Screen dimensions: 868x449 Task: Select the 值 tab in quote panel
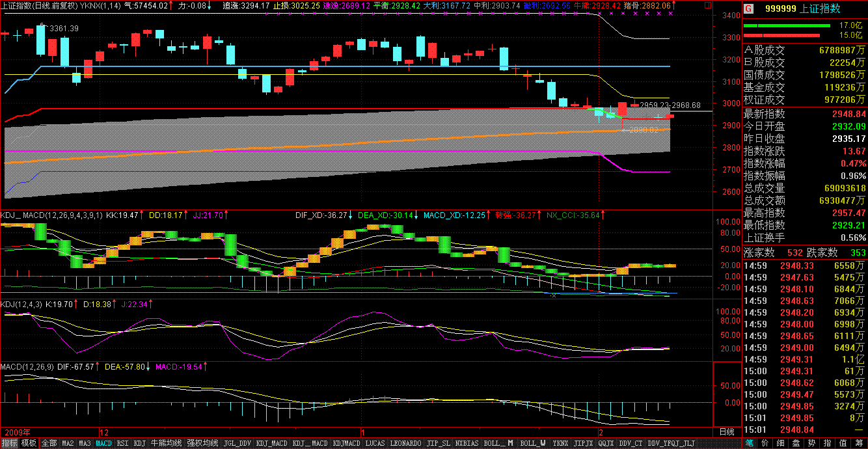843,443
